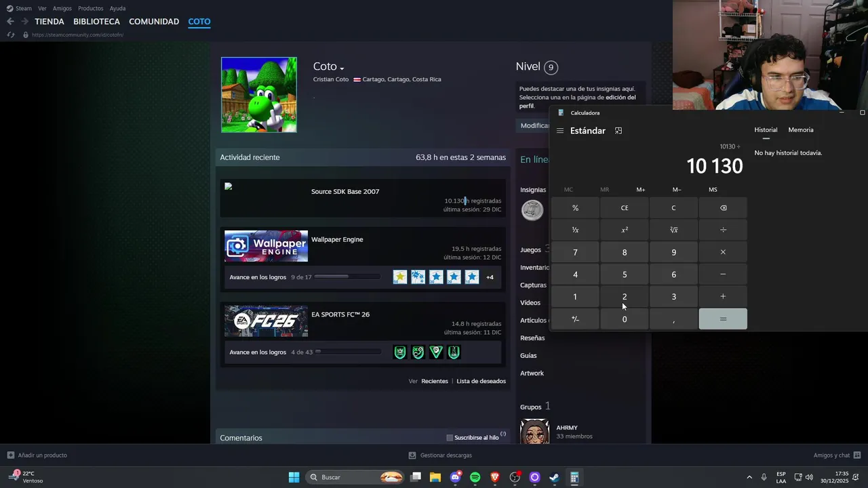This screenshot has height=488, width=868.
Task: Open the COTO profile tab
Action: (x=199, y=22)
